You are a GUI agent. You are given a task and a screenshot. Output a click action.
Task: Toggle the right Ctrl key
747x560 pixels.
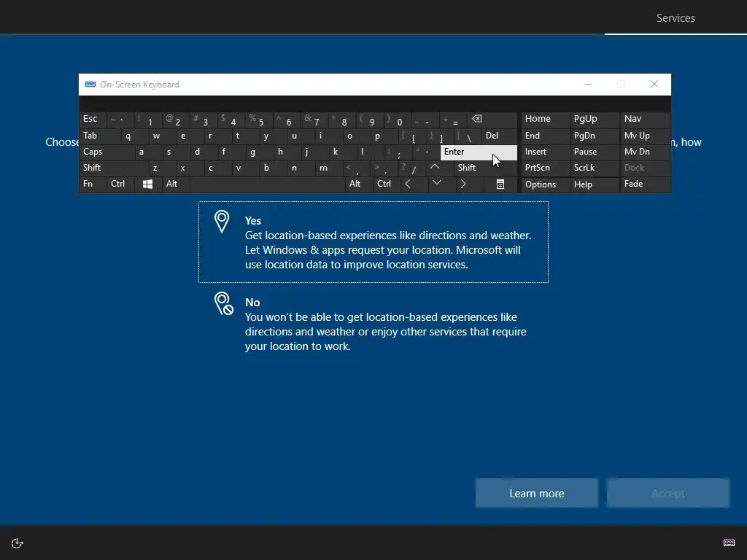click(387, 184)
